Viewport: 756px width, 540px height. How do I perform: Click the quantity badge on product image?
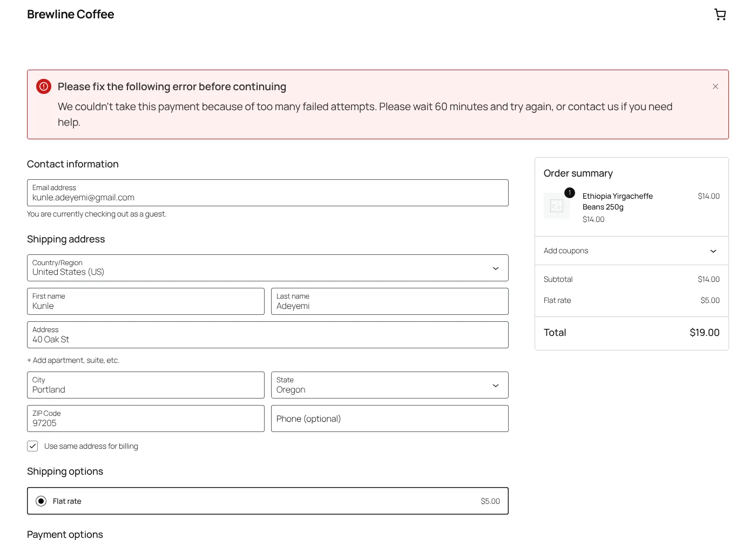(x=570, y=193)
